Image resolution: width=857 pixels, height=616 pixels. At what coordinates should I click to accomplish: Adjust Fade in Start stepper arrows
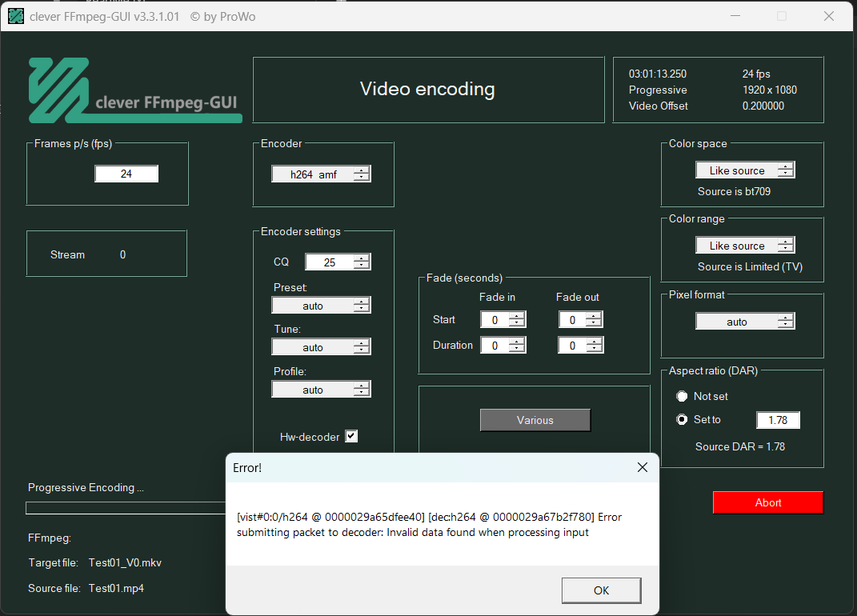[x=517, y=320]
